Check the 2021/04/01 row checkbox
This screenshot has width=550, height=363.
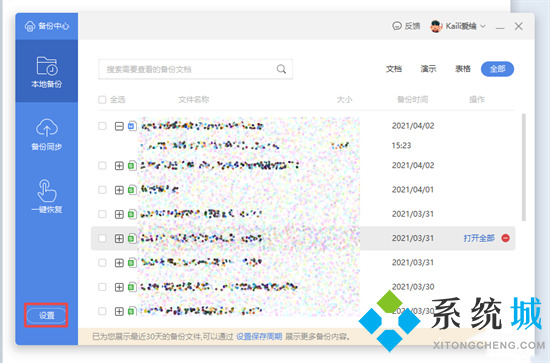[x=102, y=190]
